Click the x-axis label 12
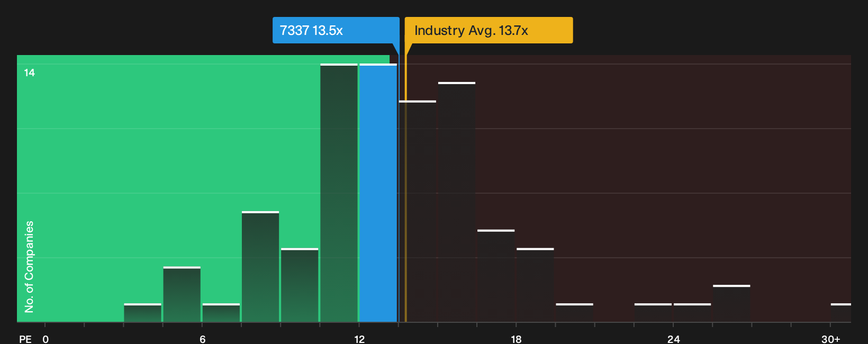This screenshot has width=868, height=344. point(359,339)
